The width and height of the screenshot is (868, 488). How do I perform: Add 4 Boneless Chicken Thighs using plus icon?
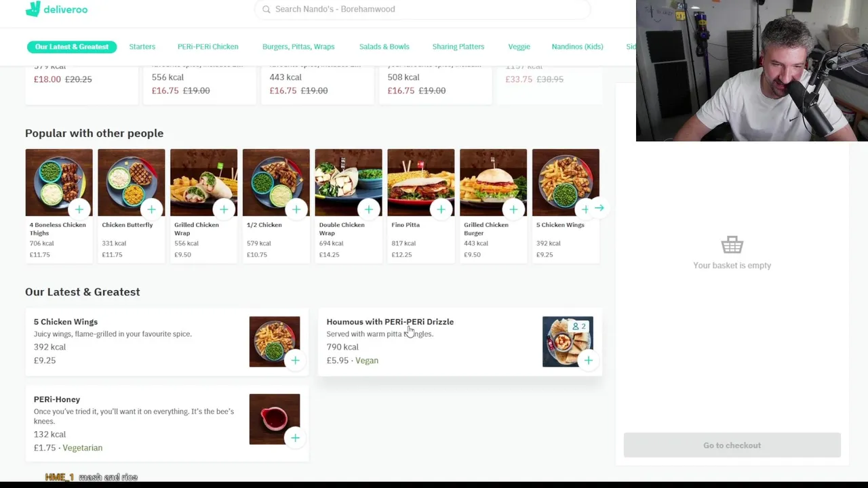79,209
